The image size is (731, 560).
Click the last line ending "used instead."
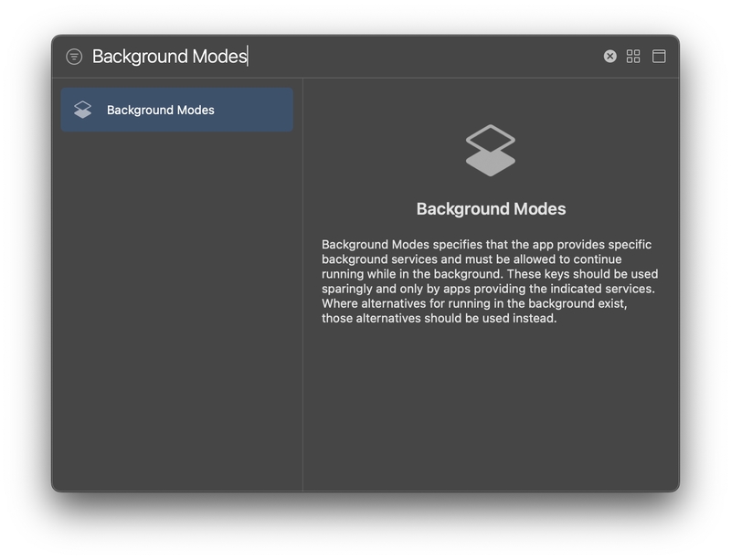point(439,319)
